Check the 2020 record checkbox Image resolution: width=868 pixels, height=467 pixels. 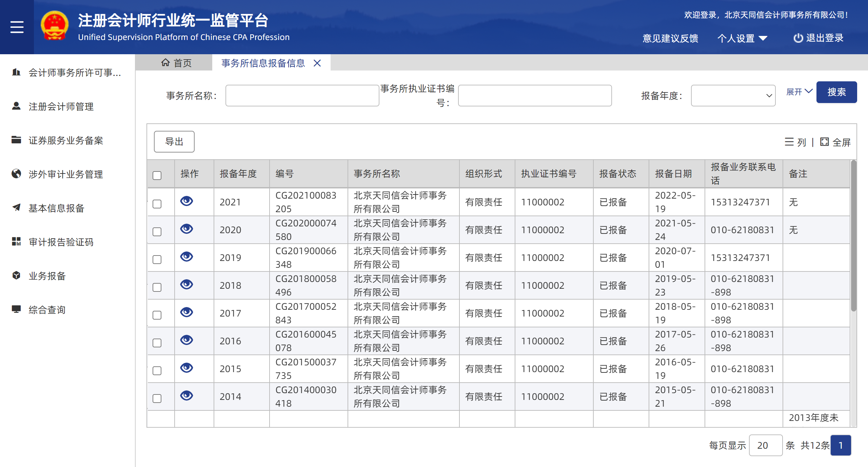point(157,232)
